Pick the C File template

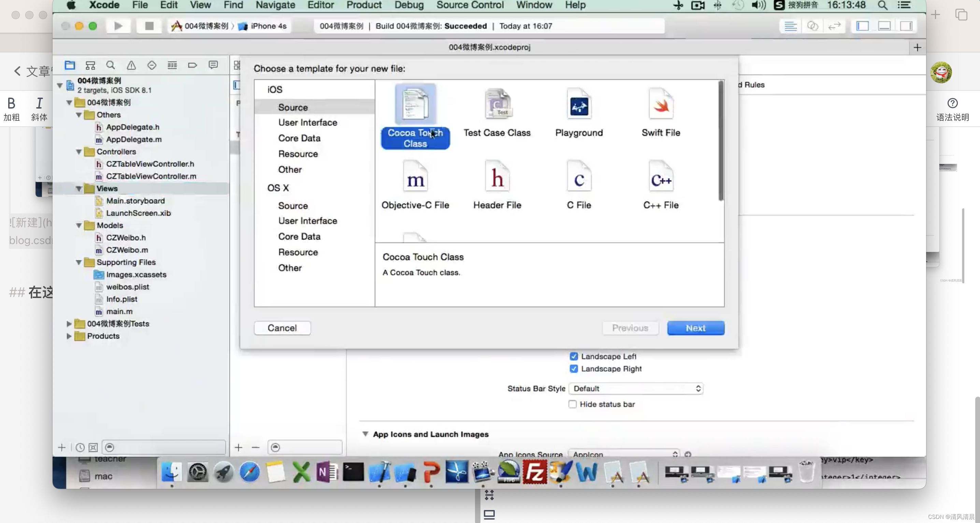(x=579, y=185)
